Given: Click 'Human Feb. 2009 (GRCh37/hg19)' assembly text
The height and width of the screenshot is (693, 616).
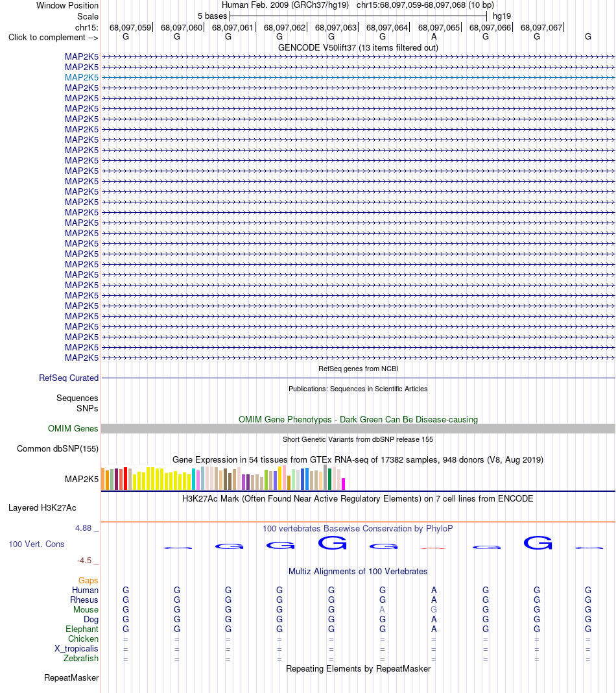Looking at the screenshot, I should 285,5.
